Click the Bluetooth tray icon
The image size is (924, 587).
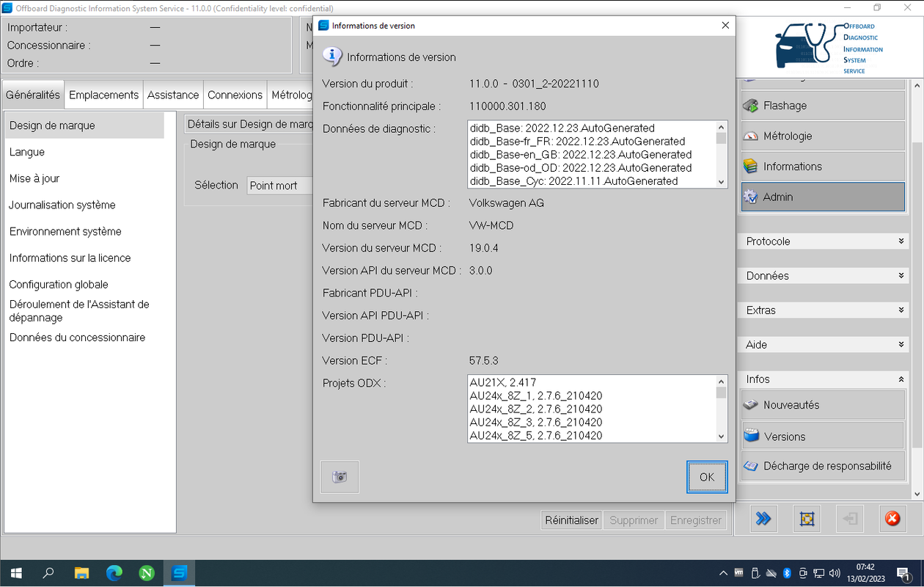(x=787, y=573)
